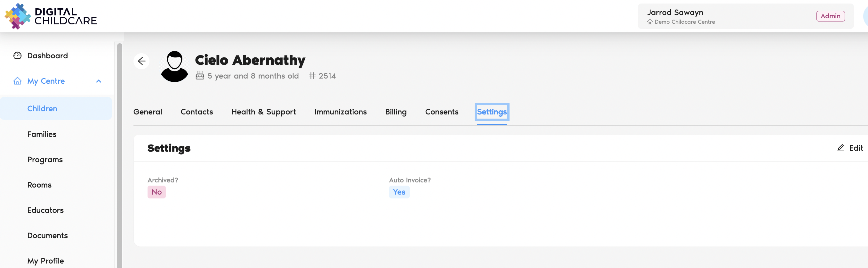This screenshot has width=868, height=268.
Task: Go back using the arrow button
Action: (141, 61)
